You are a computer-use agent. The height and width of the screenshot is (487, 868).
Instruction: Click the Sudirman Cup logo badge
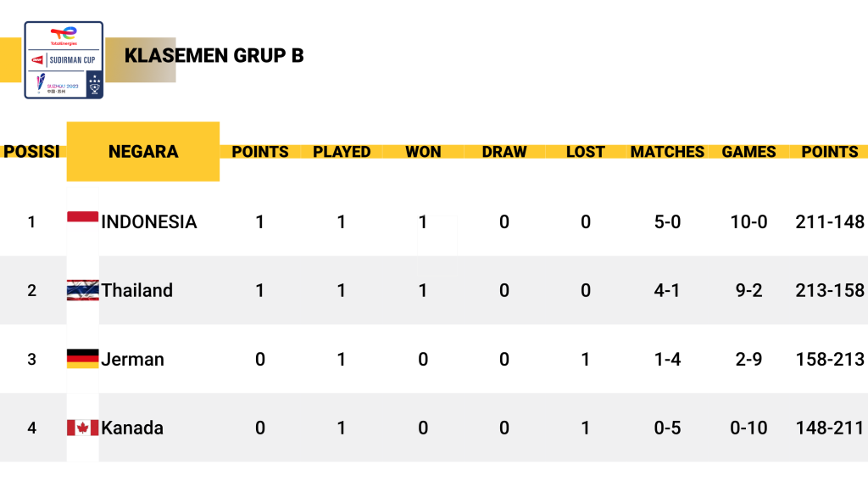click(x=64, y=60)
